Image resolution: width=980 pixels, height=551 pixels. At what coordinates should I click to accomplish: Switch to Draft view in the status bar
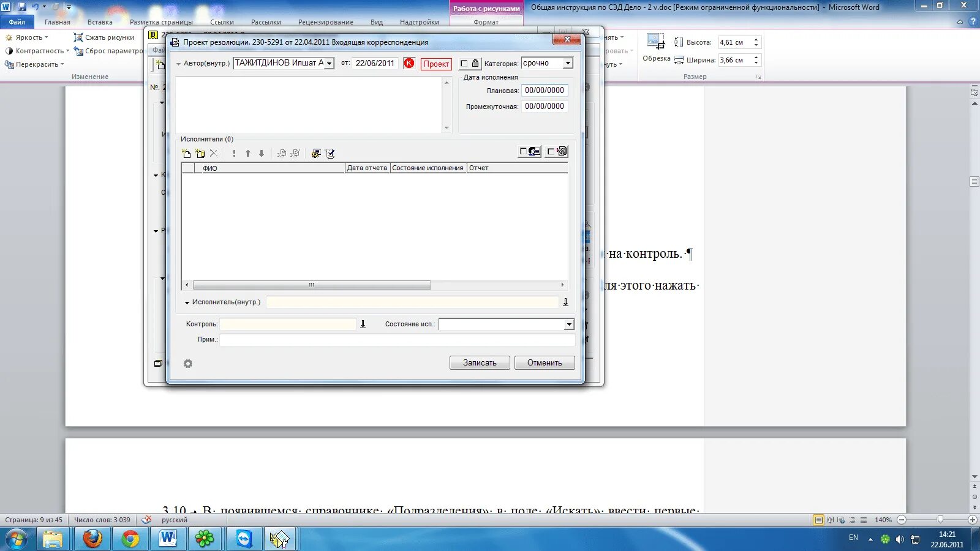pyautogui.click(x=864, y=520)
